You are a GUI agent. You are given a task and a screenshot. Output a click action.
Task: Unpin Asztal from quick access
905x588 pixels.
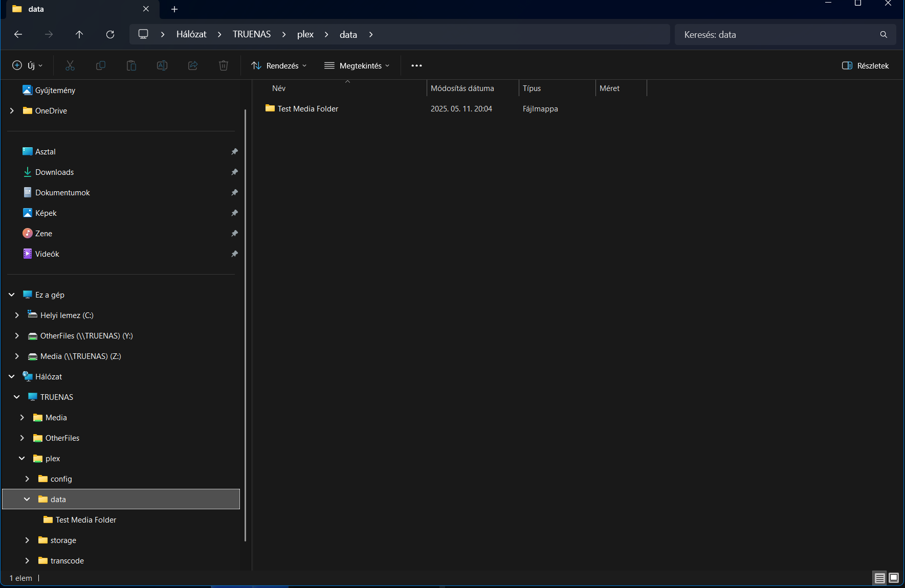(x=234, y=151)
